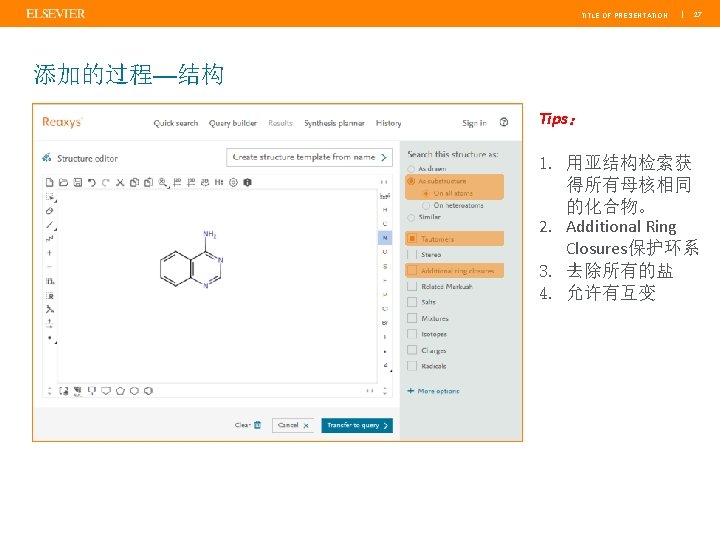Image resolution: width=720 pixels, height=540 pixels.
Task: Click the Sign in link
Action: point(474,123)
